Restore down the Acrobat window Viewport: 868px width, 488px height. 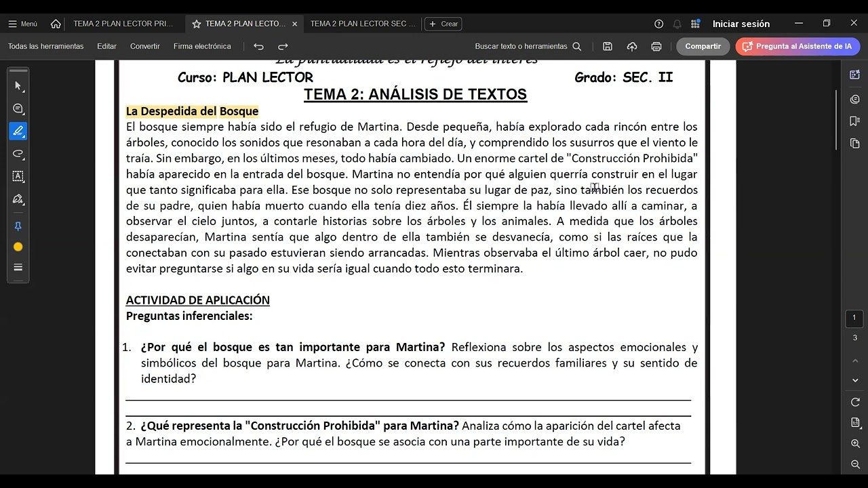(x=827, y=24)
